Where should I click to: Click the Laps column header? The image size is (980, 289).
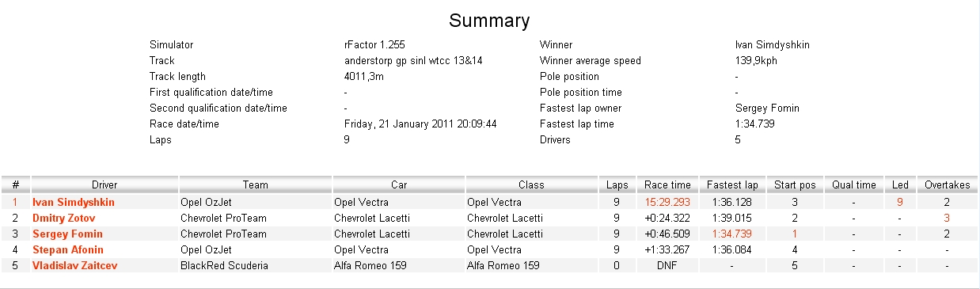coord(617,184)
